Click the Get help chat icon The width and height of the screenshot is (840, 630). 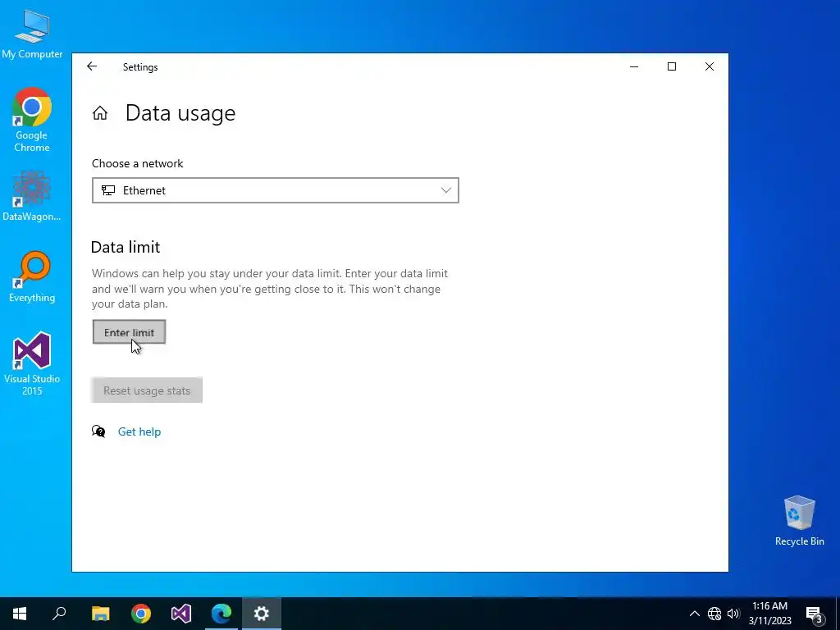98,431
